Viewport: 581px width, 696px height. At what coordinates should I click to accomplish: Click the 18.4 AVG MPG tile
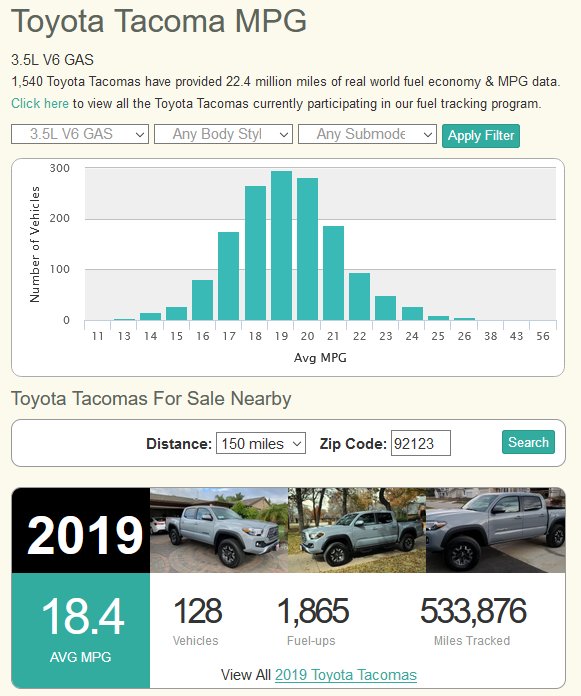[81, 630]
